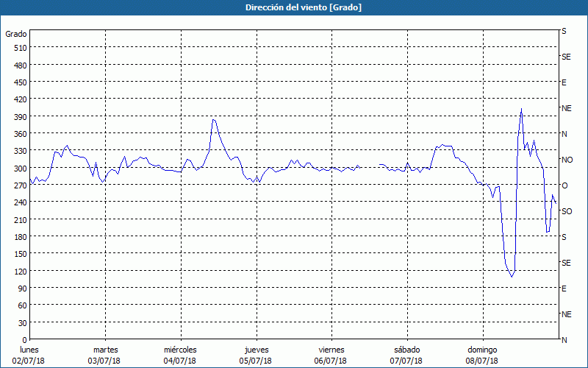Viewport: 588px width, 368px height.
Task: Click the "O" compass label at 270
Action: 564,185
